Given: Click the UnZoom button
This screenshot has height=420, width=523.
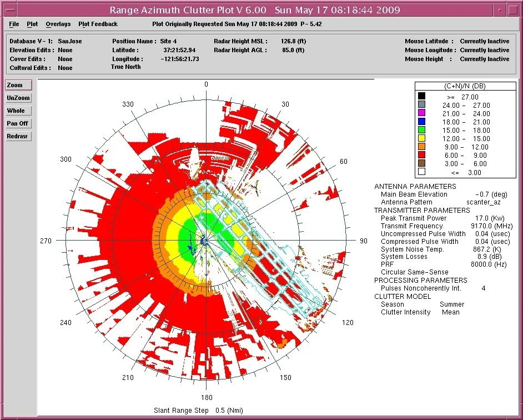Looking at the screenshot, I should tap(18, 98).
